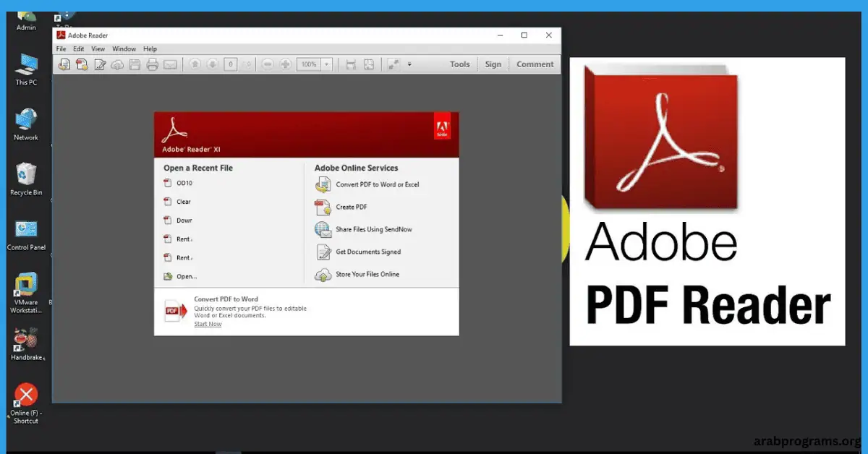868x454 pixels.
Task: Click the fit-width scrolling mode icon
Action: tap(351, 64)
